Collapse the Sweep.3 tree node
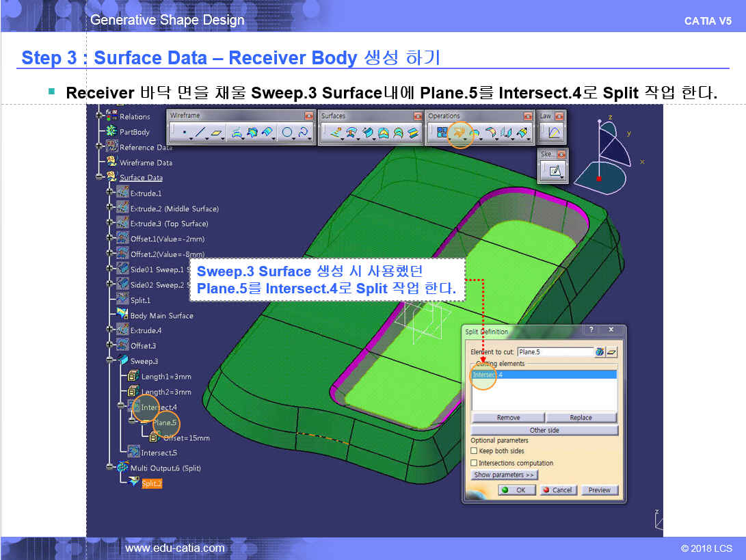Image resolution: width=746 pixels, height=560 pixels. (x=109, y=361)
